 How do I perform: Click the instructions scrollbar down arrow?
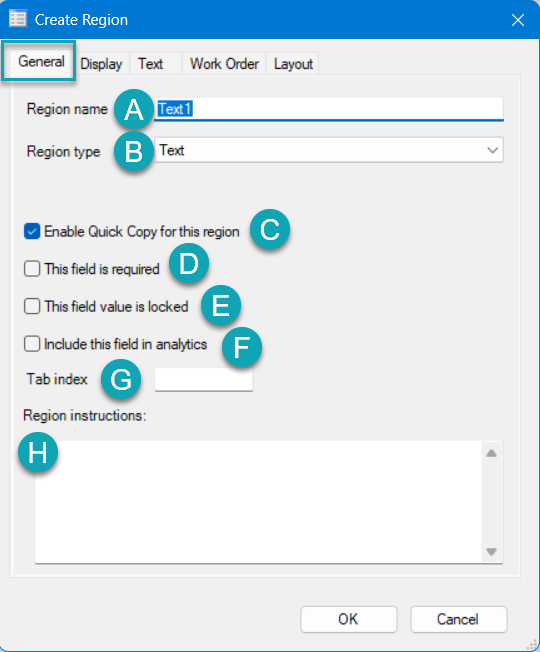click(492, 552)
